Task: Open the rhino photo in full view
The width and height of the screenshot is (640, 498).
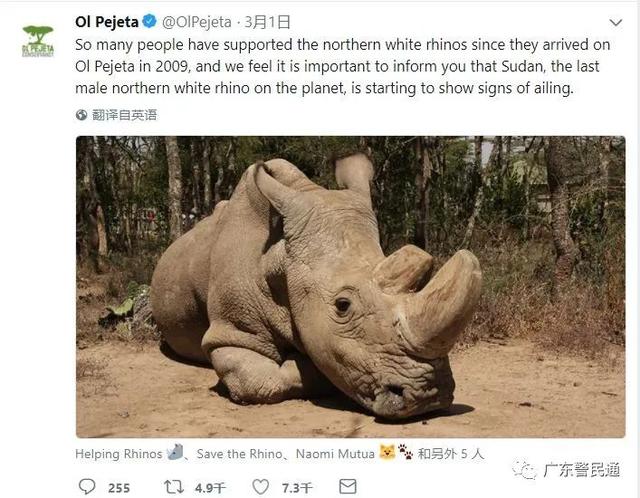Action: [x=350, y=286]
